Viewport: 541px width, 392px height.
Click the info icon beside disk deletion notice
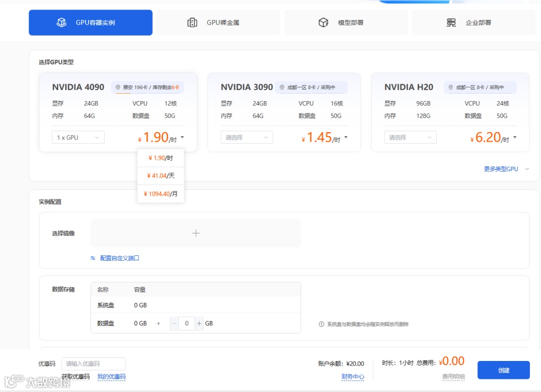(x=321, y=324)
